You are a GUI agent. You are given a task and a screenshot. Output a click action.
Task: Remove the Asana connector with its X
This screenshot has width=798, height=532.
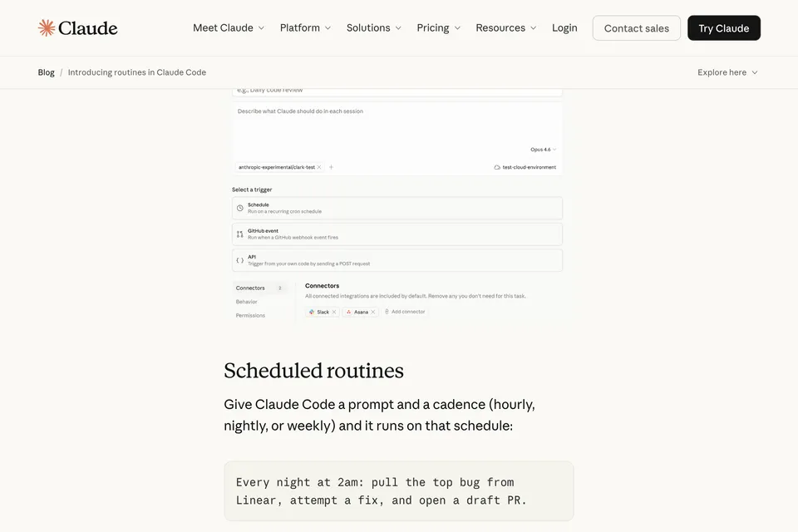pos(372,312)
